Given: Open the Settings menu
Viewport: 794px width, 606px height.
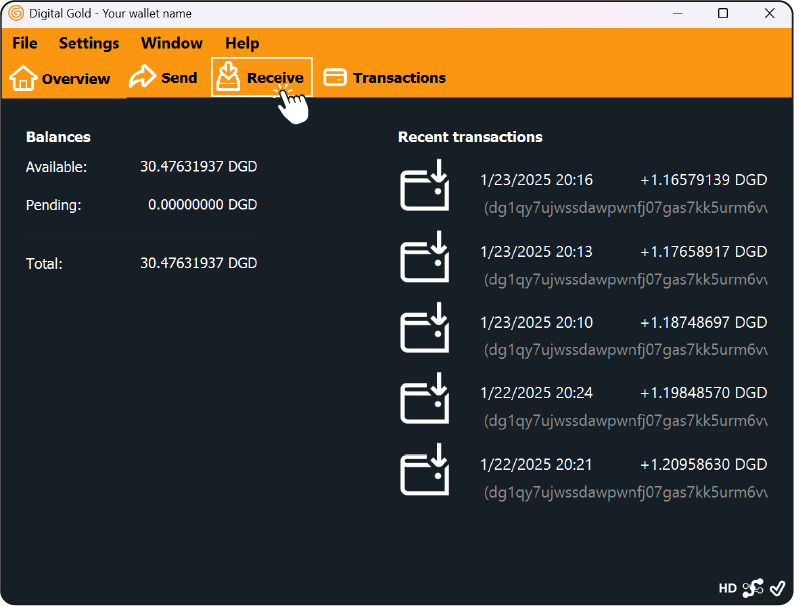Looking at the screenshot, I should pyautogui.click(x=89, y=43).
